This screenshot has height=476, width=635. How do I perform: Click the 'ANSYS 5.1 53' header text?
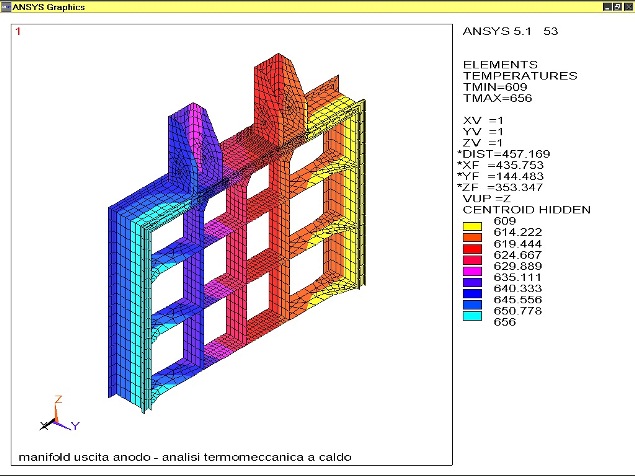click(510, 31)
